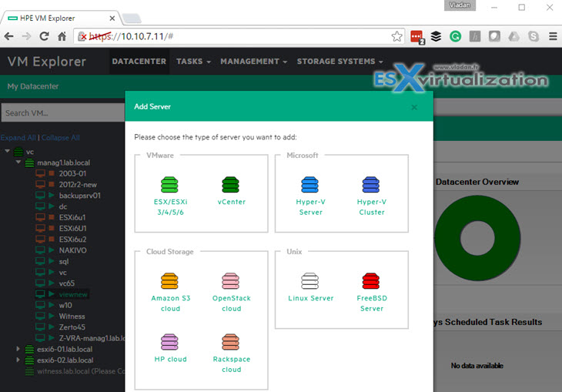Viewport: 562px width, 392px height.
Task: Pick the HP cloud icon
Action: pos(169,342)
